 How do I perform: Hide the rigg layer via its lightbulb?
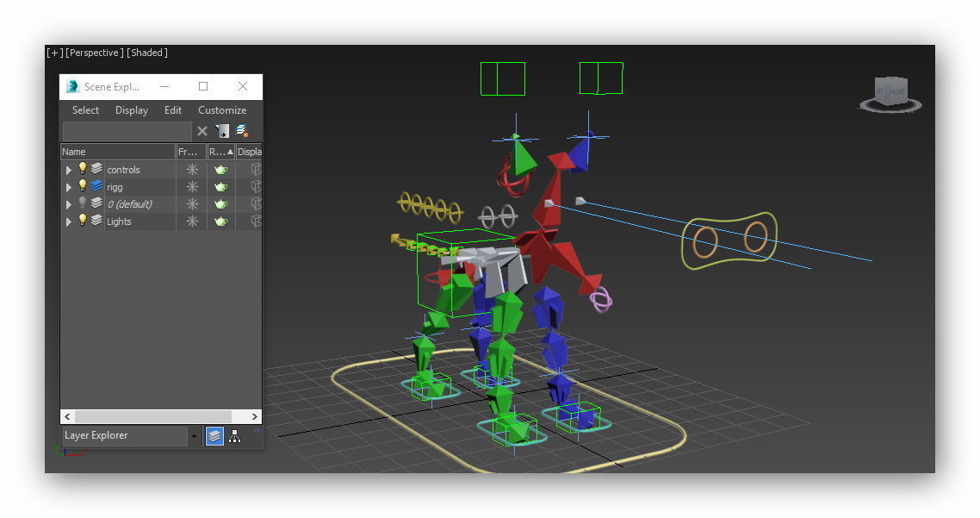(83, 186)
